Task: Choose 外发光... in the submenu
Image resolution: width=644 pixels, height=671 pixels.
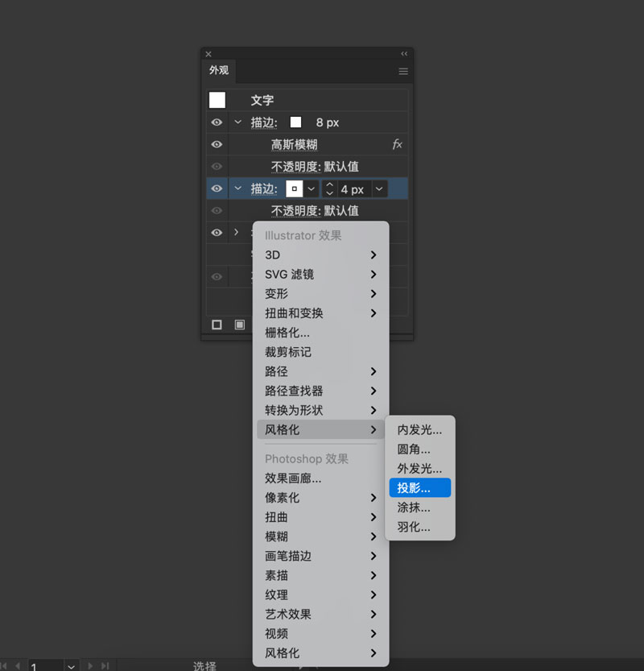Action: pyautogui.click(x=420, y=469)
